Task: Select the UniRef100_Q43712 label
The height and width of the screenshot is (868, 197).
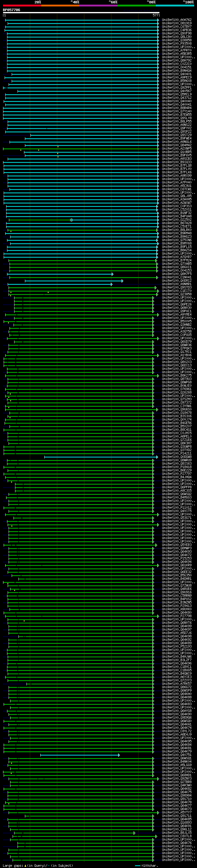Action: [x=177, y=98]
